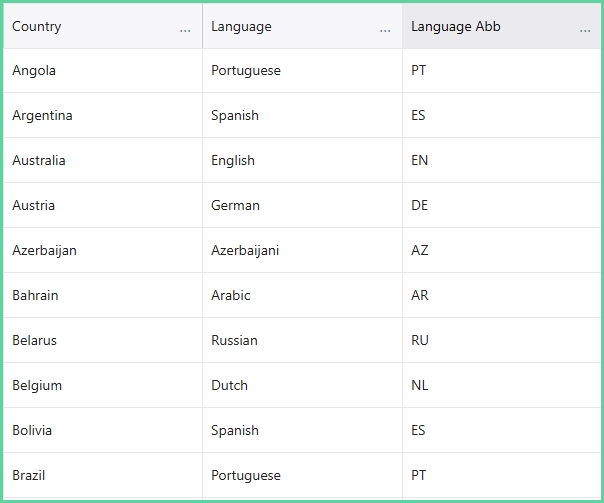Select the German language cell

[x=302, y=205]
